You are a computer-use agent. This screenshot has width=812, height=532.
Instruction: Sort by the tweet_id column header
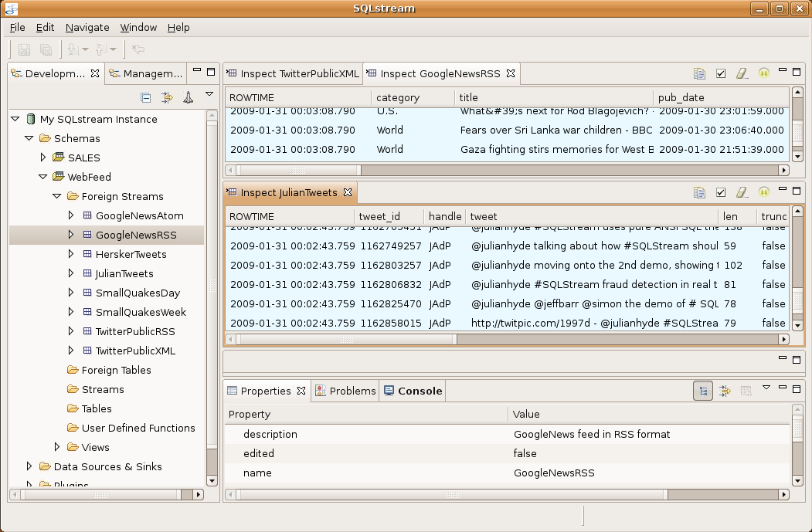389,216
